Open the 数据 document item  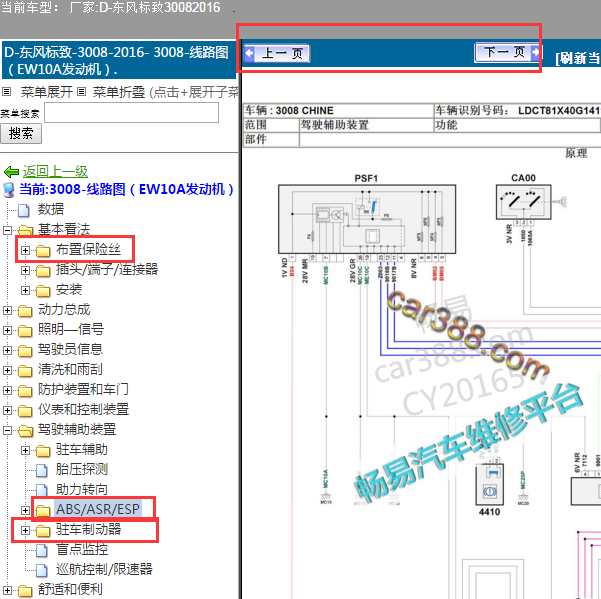click(x=51, y=209)
